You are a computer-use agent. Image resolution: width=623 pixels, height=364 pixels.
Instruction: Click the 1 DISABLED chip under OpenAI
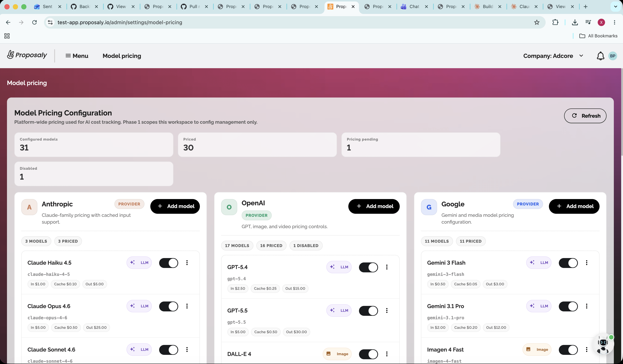point(306,246)
